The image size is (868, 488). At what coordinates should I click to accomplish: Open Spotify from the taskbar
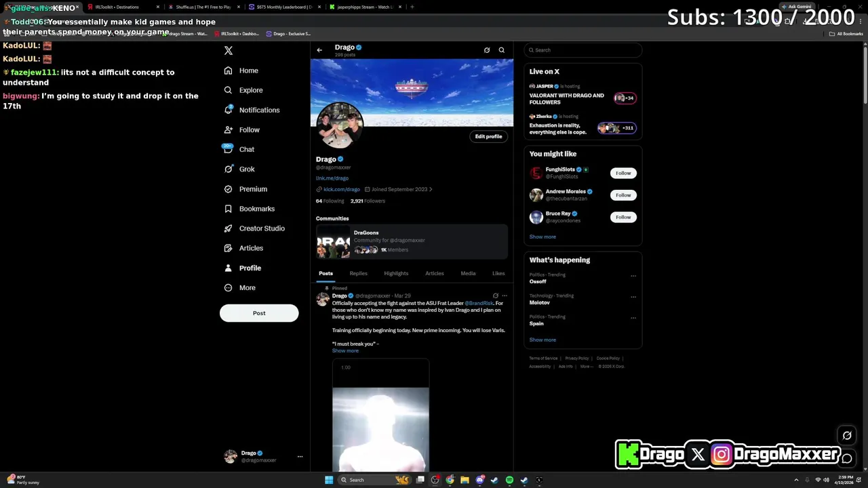(509, 480)
